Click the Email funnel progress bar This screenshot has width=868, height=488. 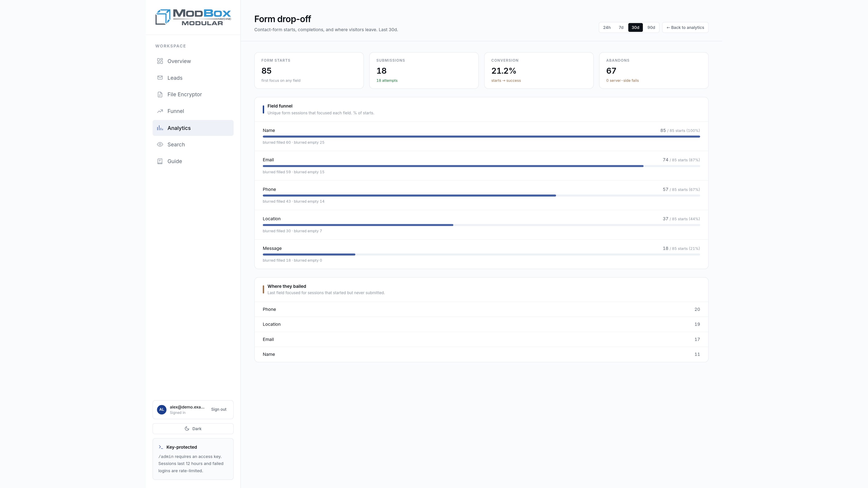481,166
